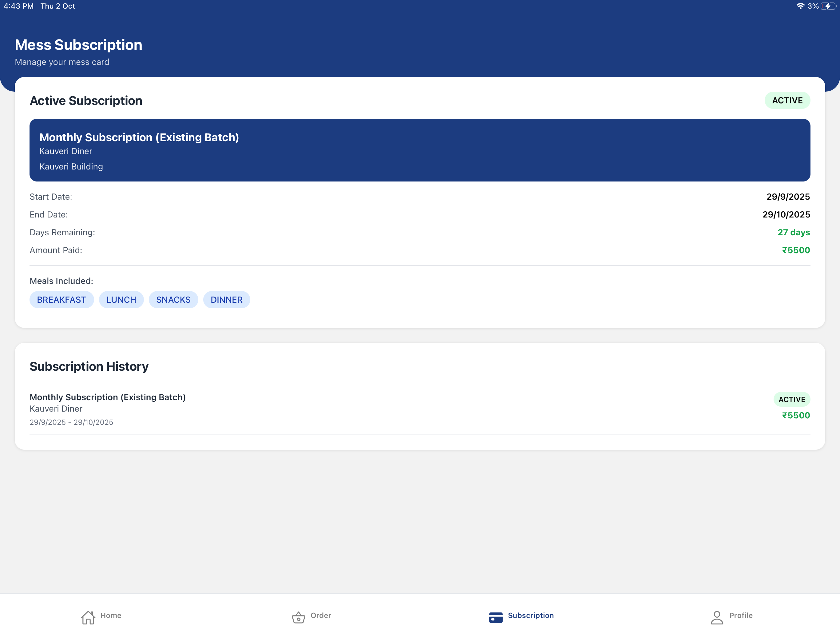Tap the End Date label
The width and height of the screenshot is (840, 630).
tap(49, 215)
